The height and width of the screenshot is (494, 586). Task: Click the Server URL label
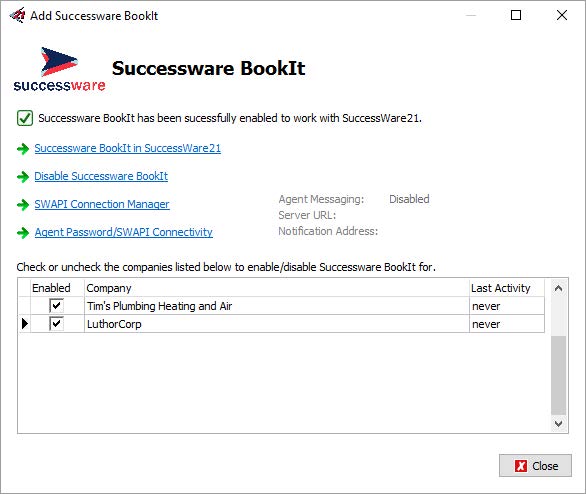[x=307, y=215]
